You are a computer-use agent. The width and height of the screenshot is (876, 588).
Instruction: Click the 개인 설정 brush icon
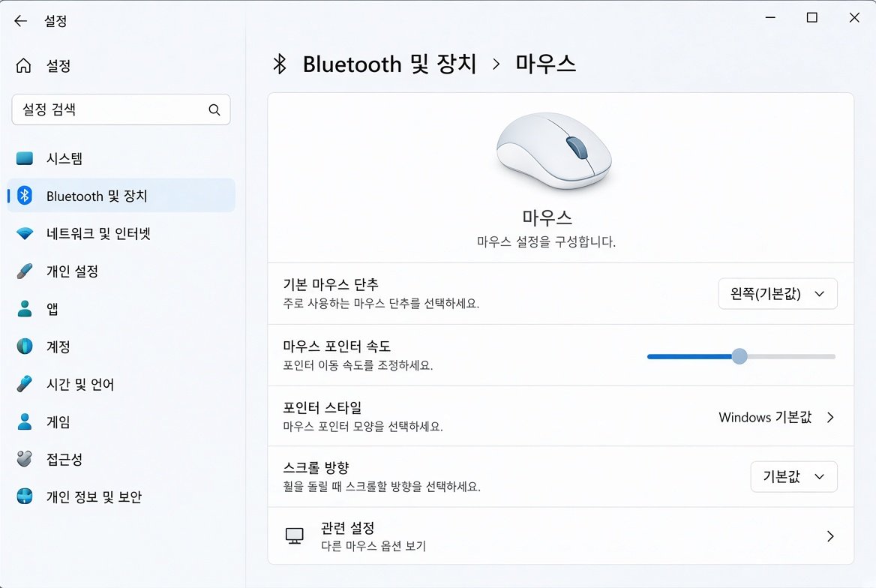pyautogui.click(x=25, y=271)
